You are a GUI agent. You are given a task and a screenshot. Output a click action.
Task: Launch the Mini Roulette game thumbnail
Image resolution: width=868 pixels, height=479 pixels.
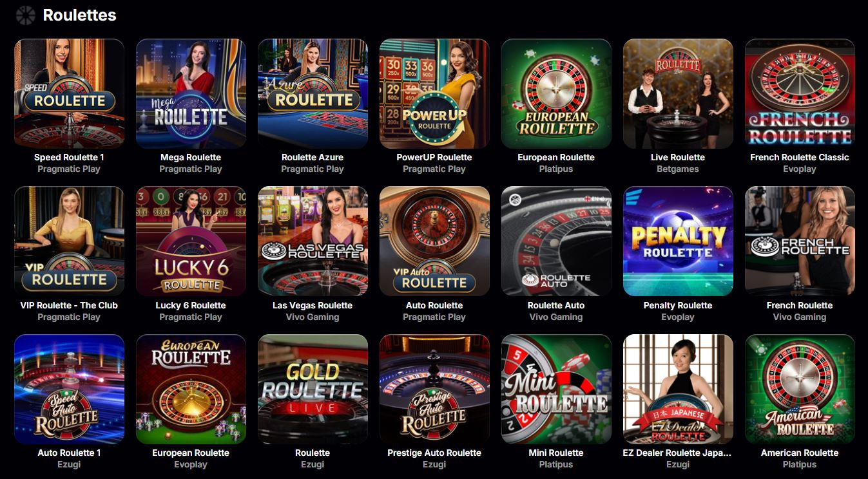coord(556,389)
